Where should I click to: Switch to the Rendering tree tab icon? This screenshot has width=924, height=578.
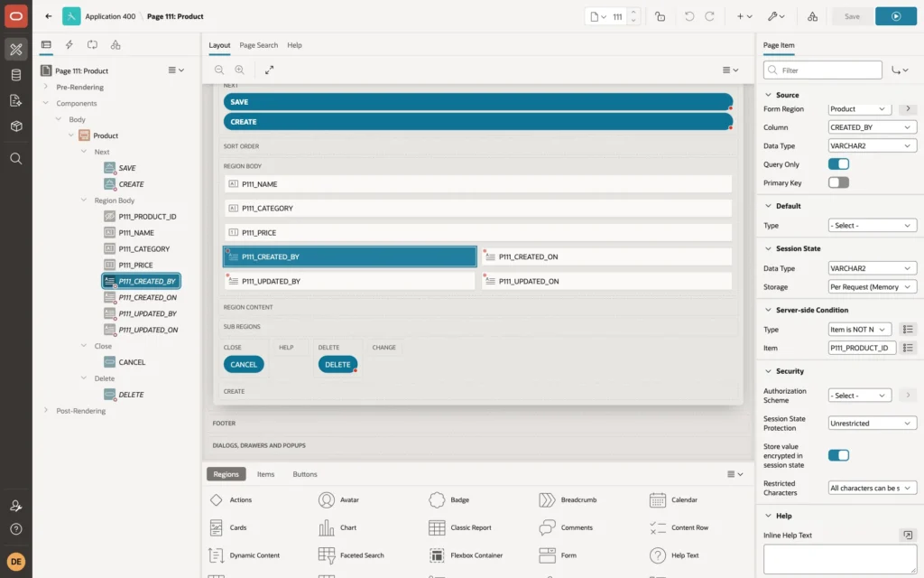[x=46, y=44]
